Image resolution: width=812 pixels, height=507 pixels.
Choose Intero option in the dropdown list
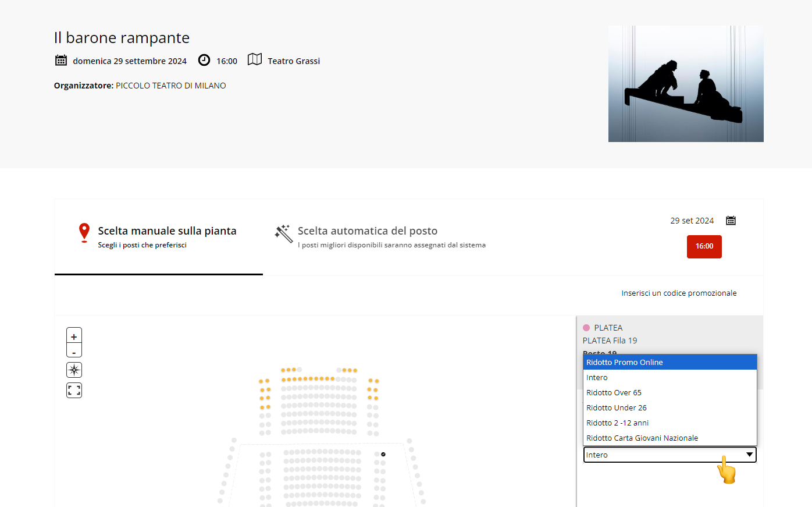click(670, 377)
